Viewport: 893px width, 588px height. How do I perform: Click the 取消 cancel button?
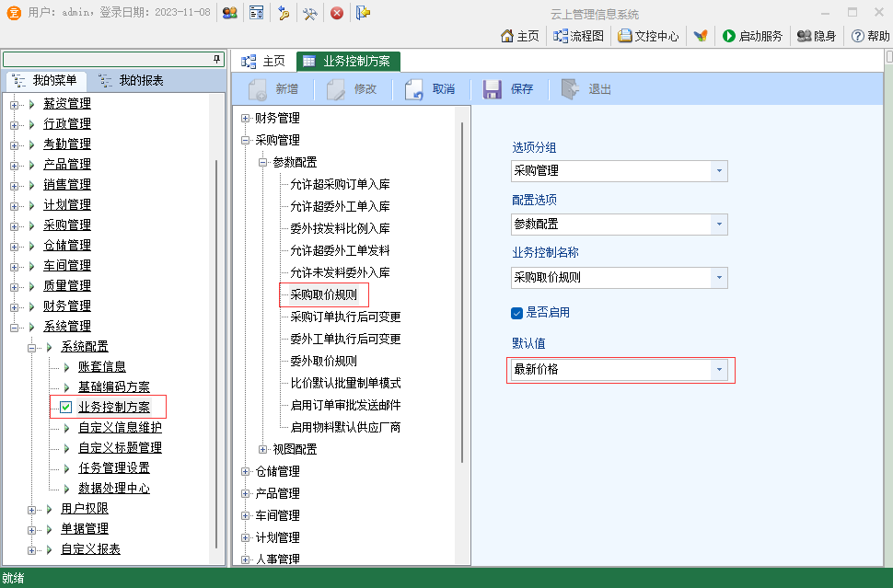[x=431, y=89]
